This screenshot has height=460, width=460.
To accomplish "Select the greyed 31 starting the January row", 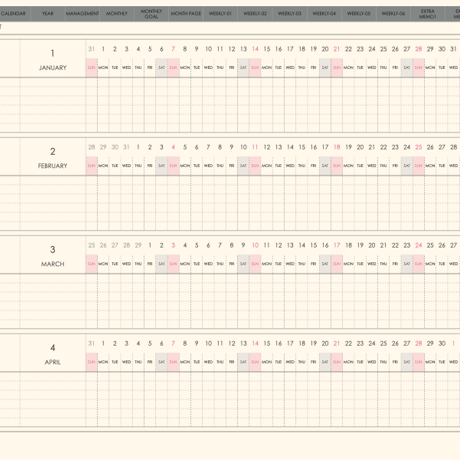I will click(x=91, y=49).
